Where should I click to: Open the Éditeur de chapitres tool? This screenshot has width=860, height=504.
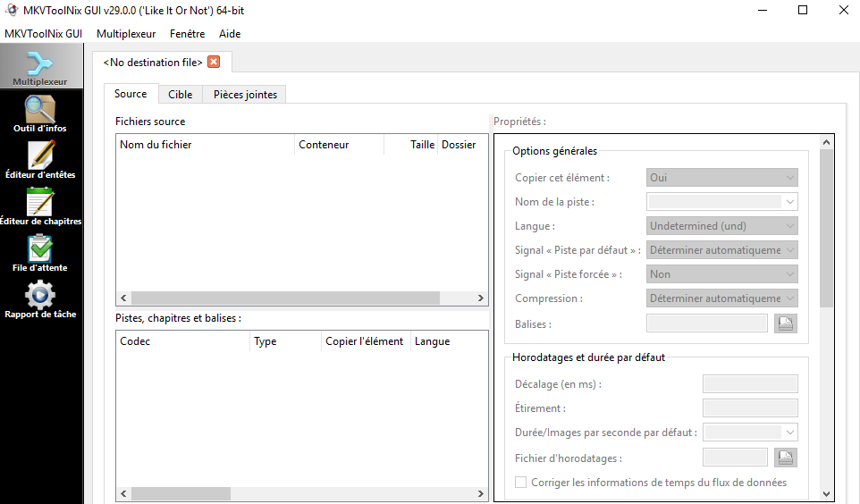point(40,206)
